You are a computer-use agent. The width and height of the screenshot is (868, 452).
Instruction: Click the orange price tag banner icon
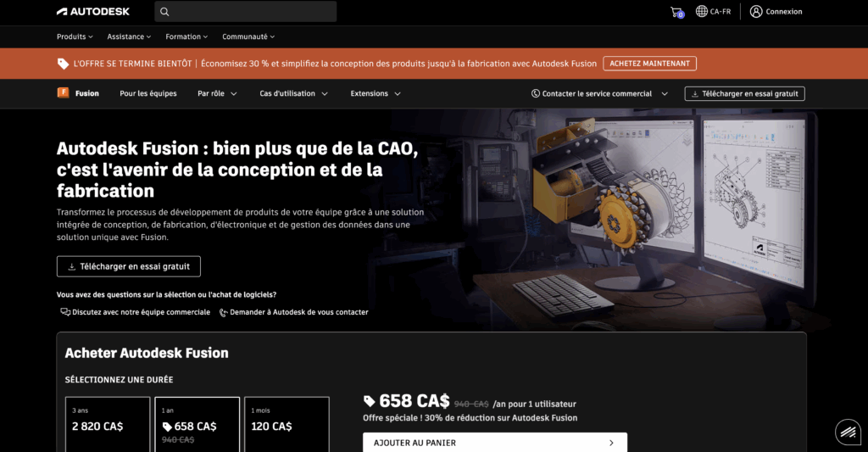coord(63,64)
